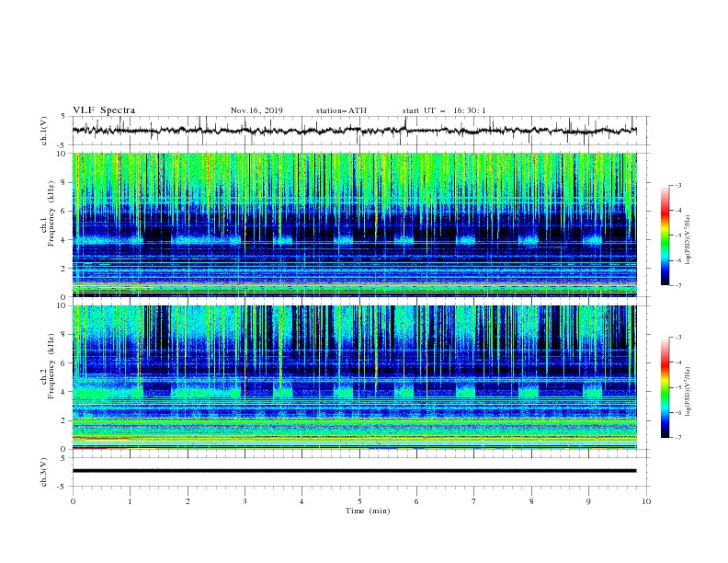Screen dimensions: 728x563
Task: Click the ch.1 spectrogram panel
Action: pyautogui.click(x=355, y=224)
